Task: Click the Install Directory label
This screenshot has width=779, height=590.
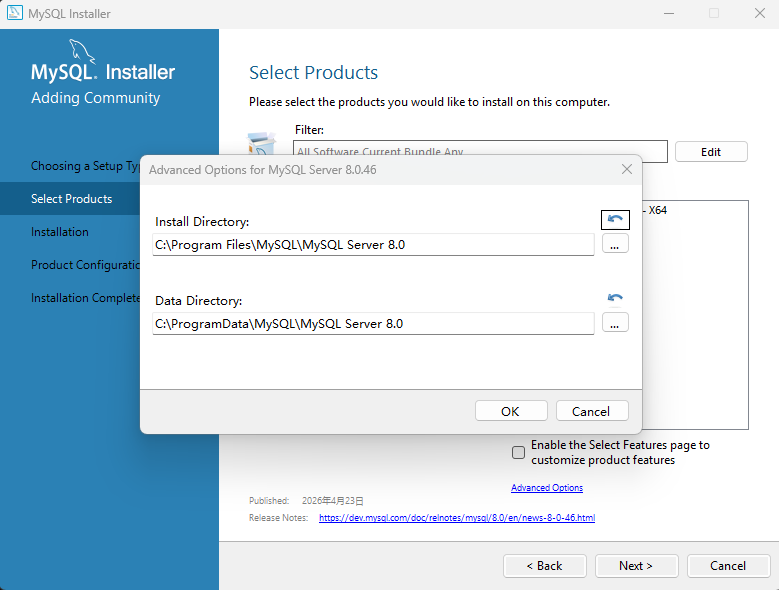Action: pyautogui.click(x=202, y=222)
